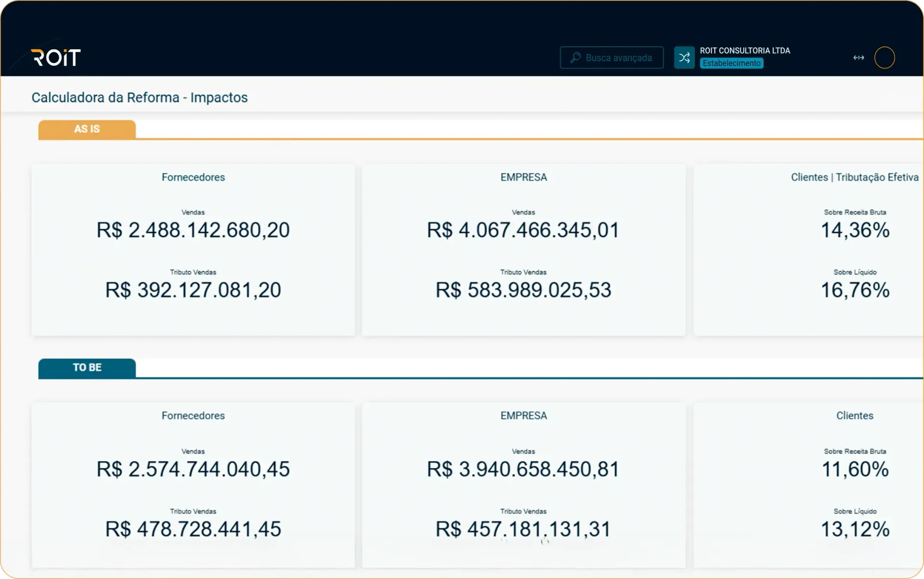Screen dimensions: 924x579
Task: Click ROIT CONSULTORIA LTDA company name
Action: 745,51
